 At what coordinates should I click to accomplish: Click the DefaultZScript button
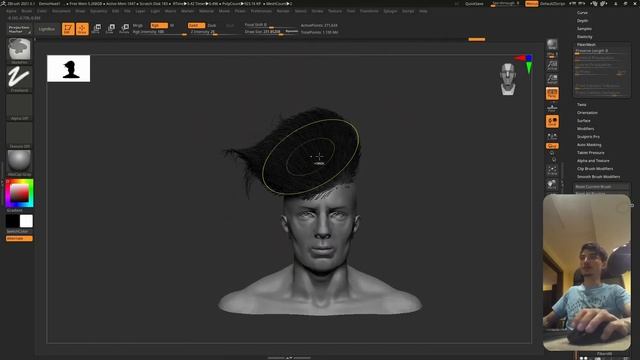tap(553, 4)
